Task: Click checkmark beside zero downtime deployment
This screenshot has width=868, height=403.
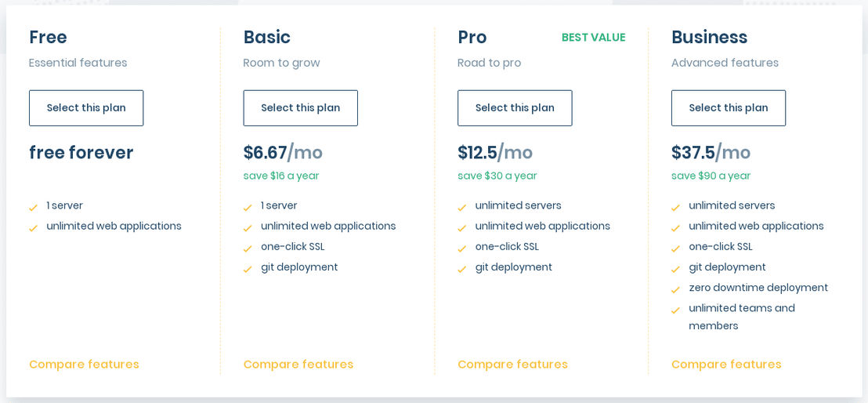Action: tap(675, 290)
